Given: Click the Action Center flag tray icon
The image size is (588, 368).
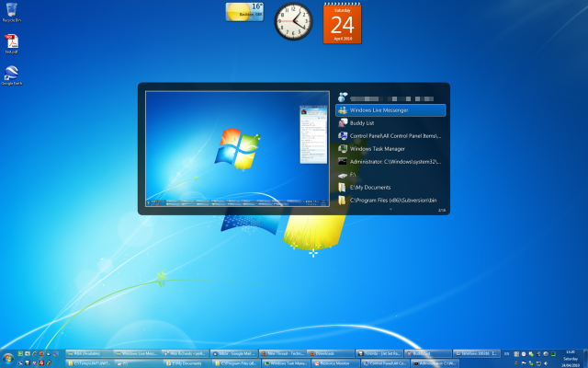Looking at the screenshot, I should point(524,363).
